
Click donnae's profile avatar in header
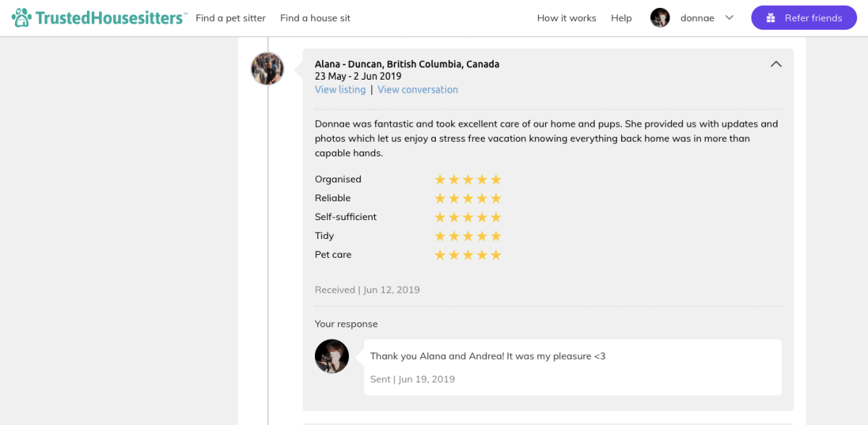point(660,18)
